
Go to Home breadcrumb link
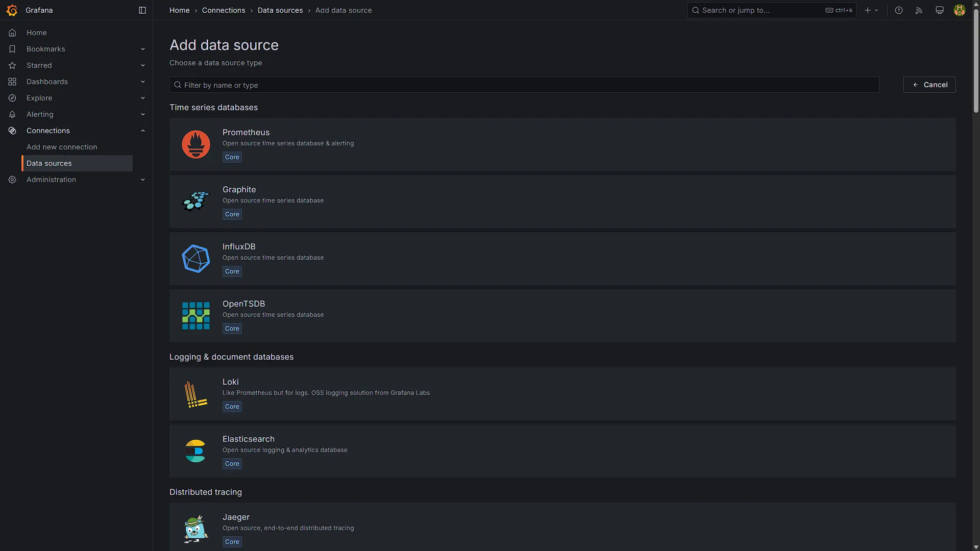coord(180,10)
